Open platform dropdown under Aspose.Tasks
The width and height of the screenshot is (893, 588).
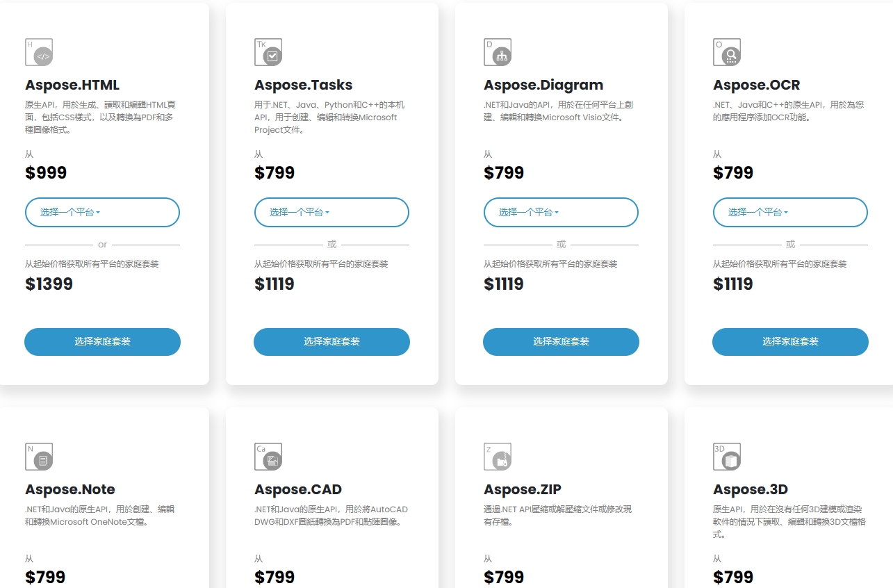point(331,212)
